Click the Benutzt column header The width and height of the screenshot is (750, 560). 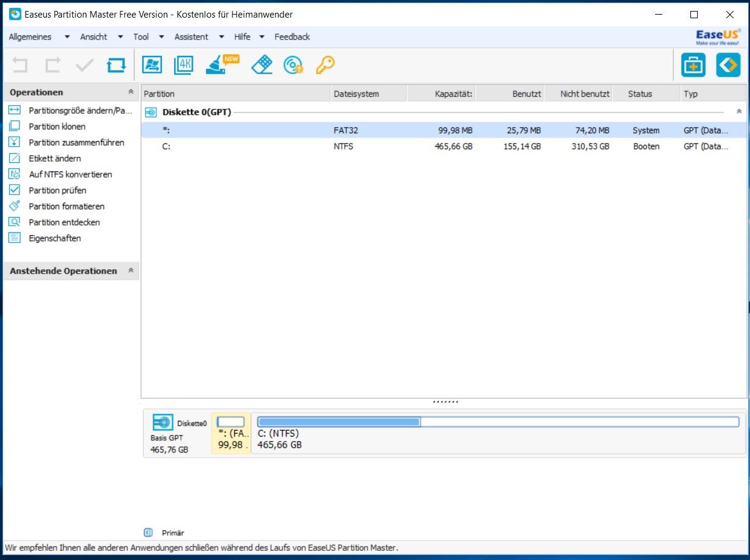[x=509, y=94]
